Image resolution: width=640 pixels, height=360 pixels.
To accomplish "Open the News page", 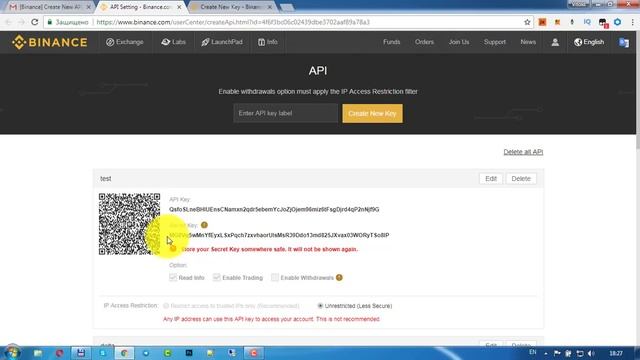I will (528, 42).
